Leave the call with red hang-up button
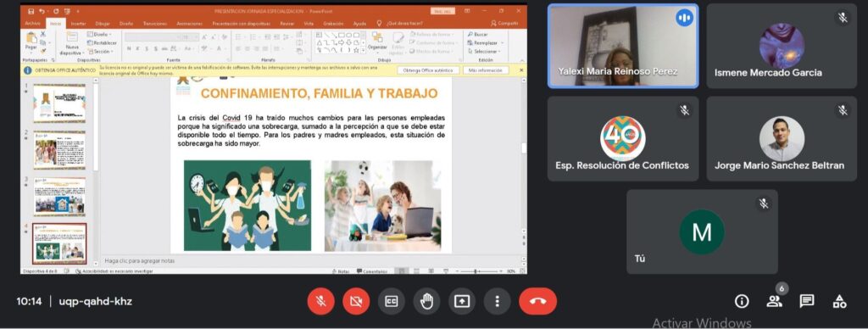Image resolution: width=868 pixels, height=329 pixels. 537,301
